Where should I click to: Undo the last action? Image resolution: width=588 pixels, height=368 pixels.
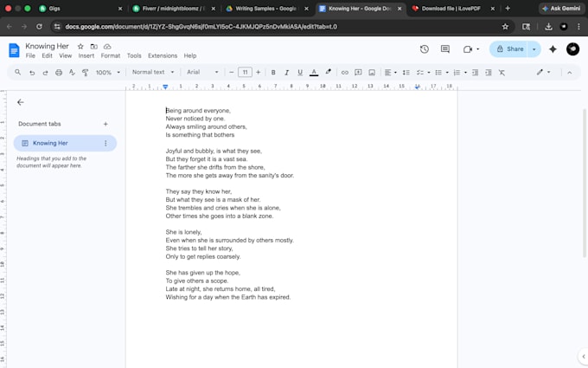(32, 73)
